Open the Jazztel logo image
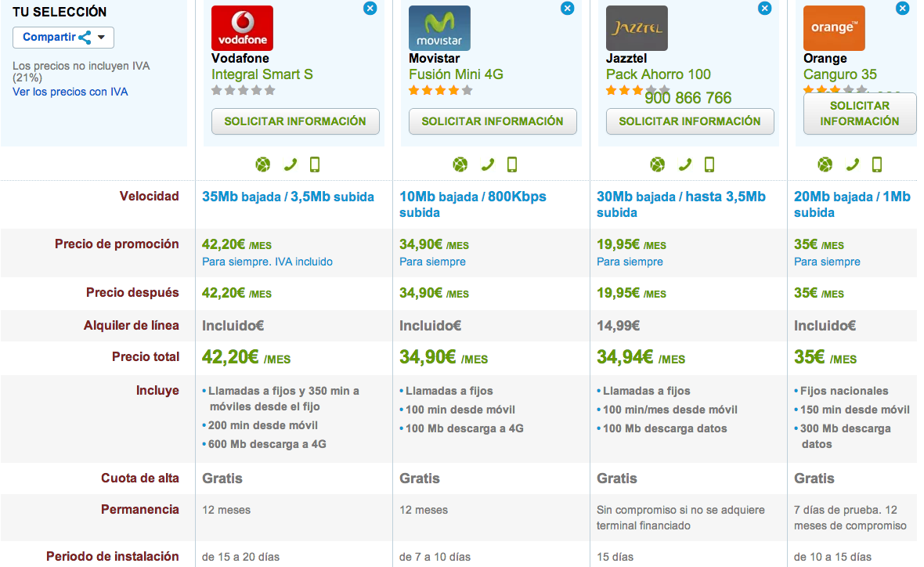 (637, 28)
